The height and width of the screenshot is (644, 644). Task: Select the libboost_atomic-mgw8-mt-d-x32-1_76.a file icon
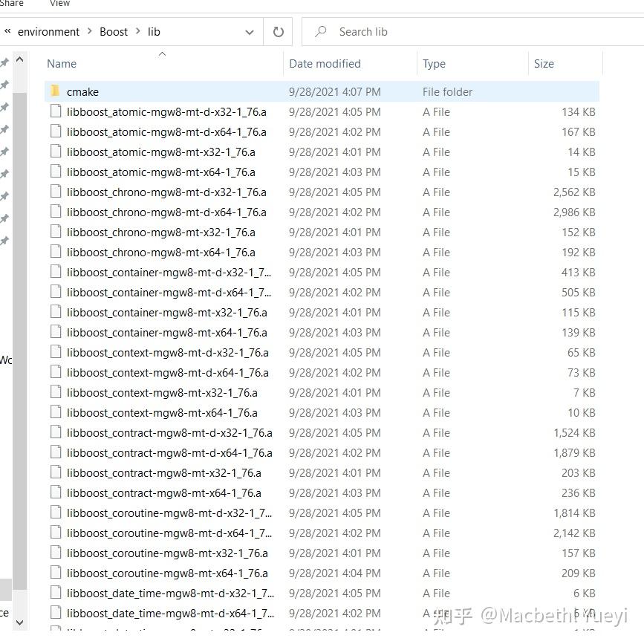56,111
